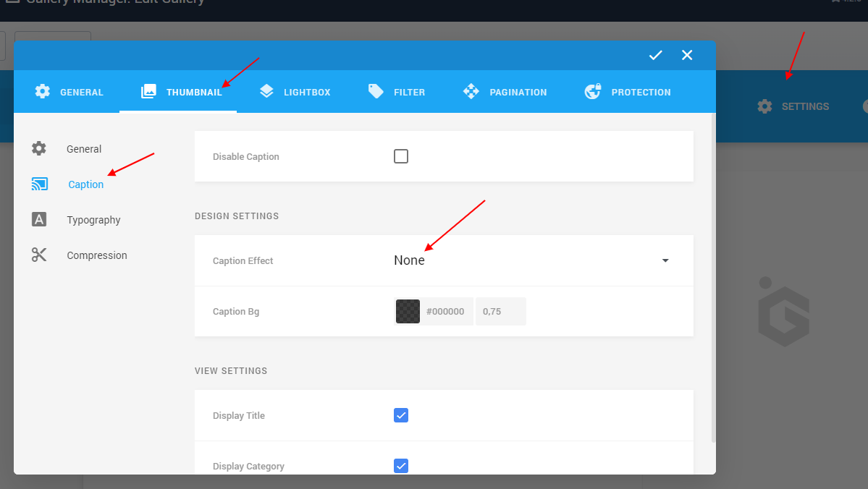This screenshot has height=489, width=868.
Task: Switch to the Thumbnail tab
Action: 178,92
